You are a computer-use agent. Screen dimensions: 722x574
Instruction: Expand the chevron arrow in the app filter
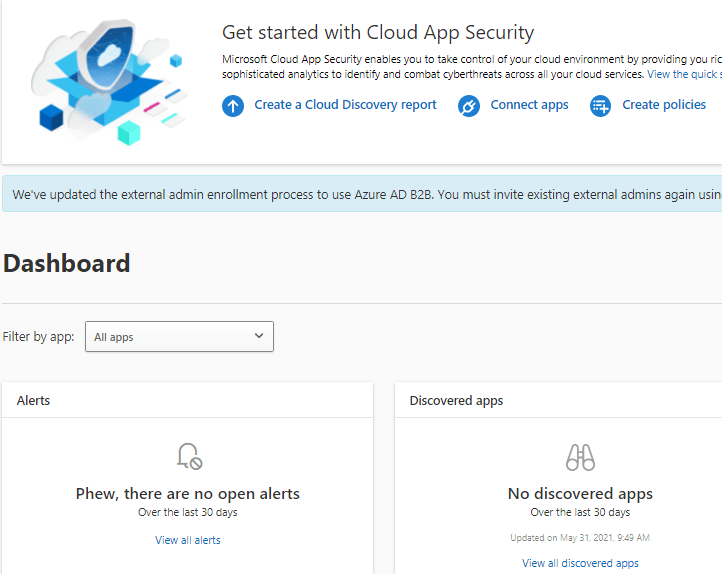coord(259,337)
